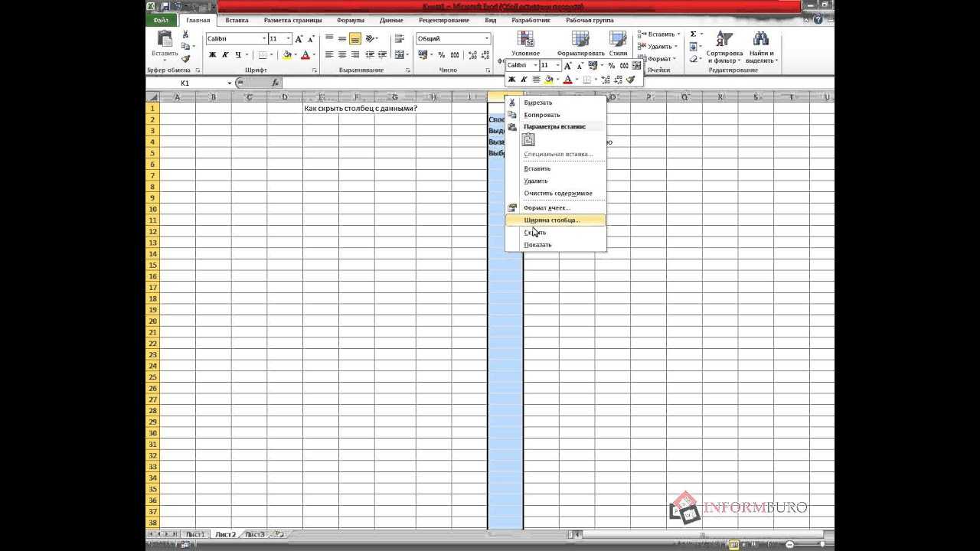Image resolution: width=980 pixels, height=551 pixels.
Task: Open the borders dropdown arrow in ribbon
Action: pyautogui.click(x=272, y=55)
